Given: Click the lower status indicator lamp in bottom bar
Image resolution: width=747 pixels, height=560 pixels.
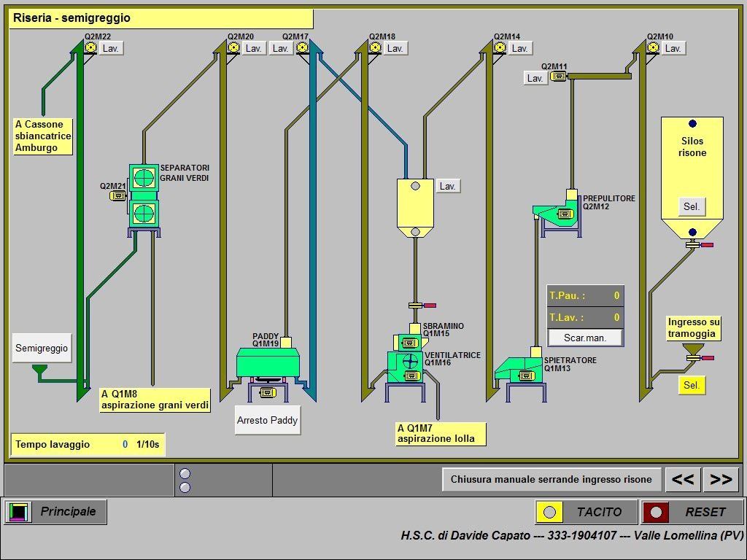Looking at the screenshot, I should [x=185, y=487].
